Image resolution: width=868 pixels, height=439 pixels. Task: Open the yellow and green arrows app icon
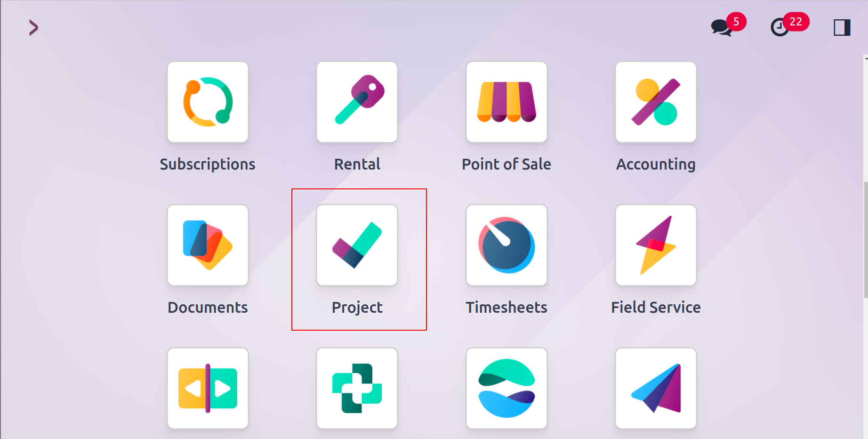tap(208, 388)
